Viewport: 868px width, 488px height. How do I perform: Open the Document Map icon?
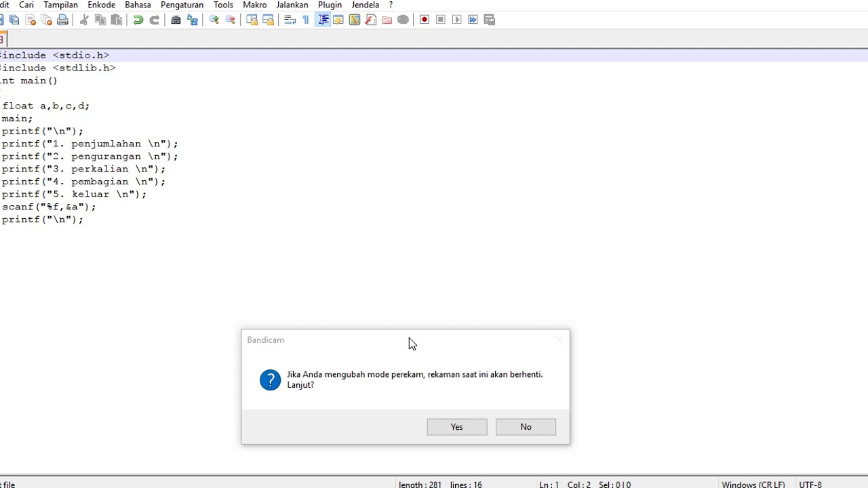coord(355,20)
